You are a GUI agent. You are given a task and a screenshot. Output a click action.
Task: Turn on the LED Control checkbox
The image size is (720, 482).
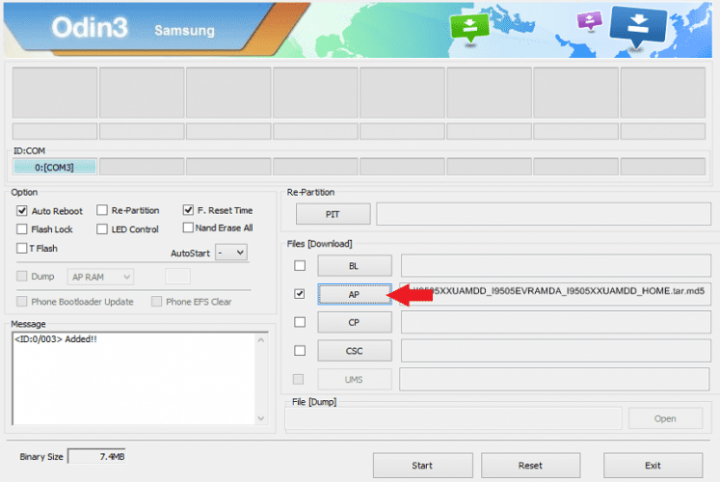pyautogui.click(x=102, y=229)
